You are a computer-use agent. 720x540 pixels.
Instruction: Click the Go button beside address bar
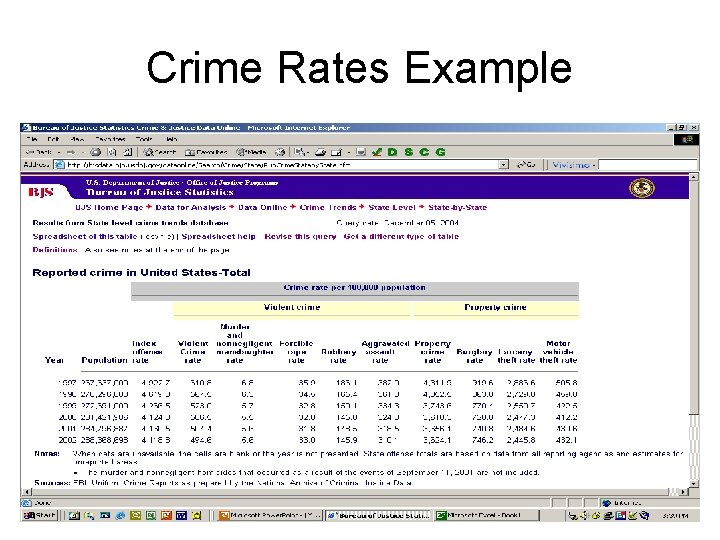tap(526, 164)
